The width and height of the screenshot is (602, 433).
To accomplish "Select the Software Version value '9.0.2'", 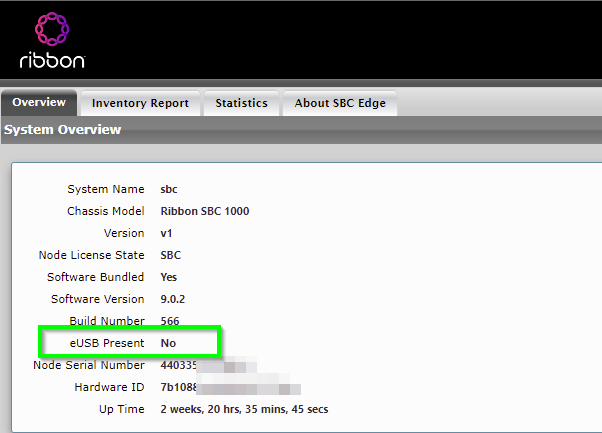I will (172, 299).
